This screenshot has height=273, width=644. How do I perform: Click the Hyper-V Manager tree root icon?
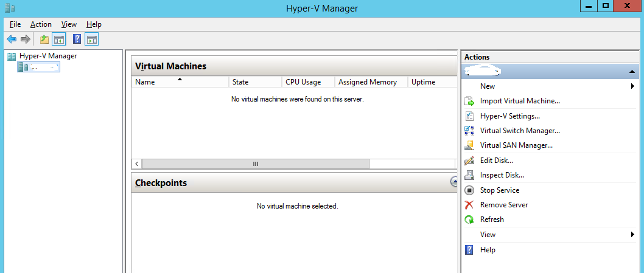pyautogui.click(x=12, y=57)
